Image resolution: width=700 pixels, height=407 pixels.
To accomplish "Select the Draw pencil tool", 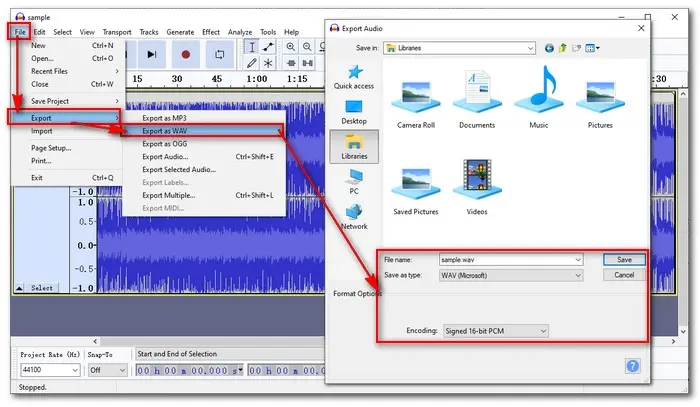I will 252,63.
